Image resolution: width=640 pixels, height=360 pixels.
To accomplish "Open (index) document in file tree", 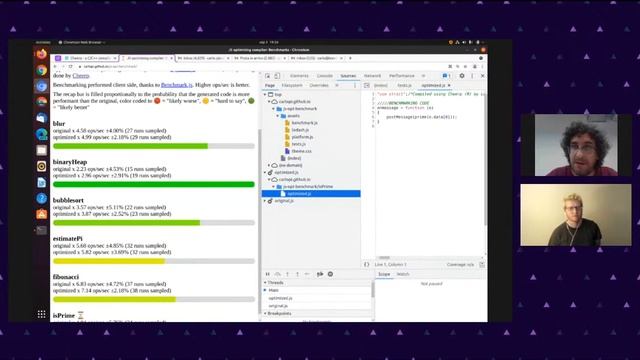I will pos(294,158).
